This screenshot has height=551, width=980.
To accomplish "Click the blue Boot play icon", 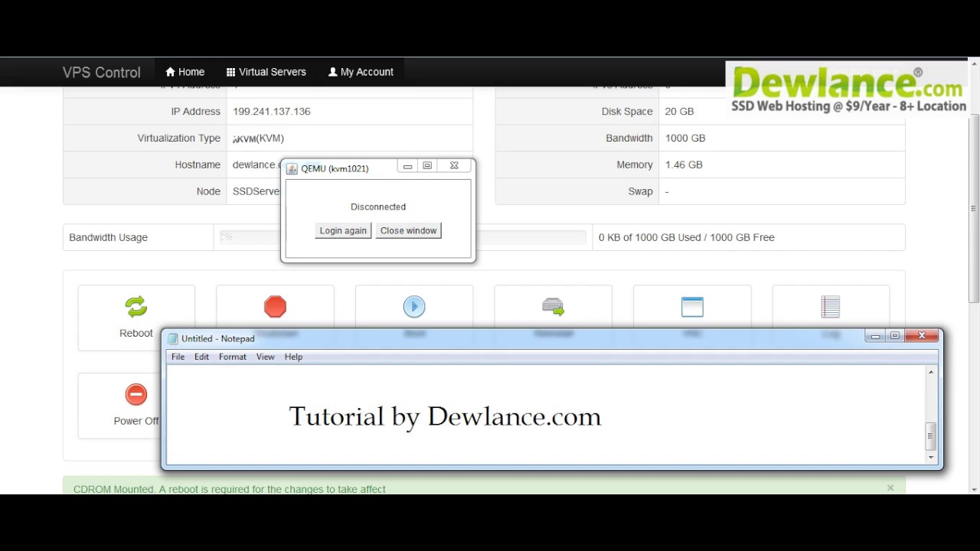I will click(414, 307).
